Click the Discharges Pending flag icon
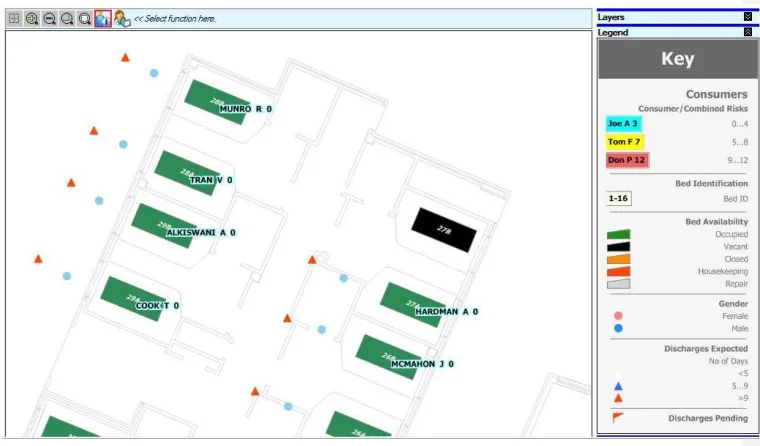The height and width of the screenshot is (446, 760). click(618, 417)
